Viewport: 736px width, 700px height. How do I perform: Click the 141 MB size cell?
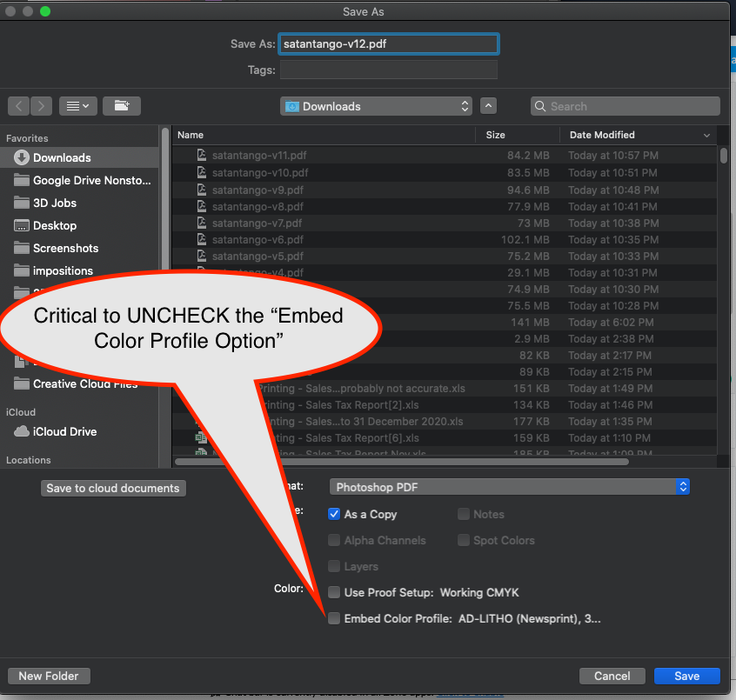[531, 323]
